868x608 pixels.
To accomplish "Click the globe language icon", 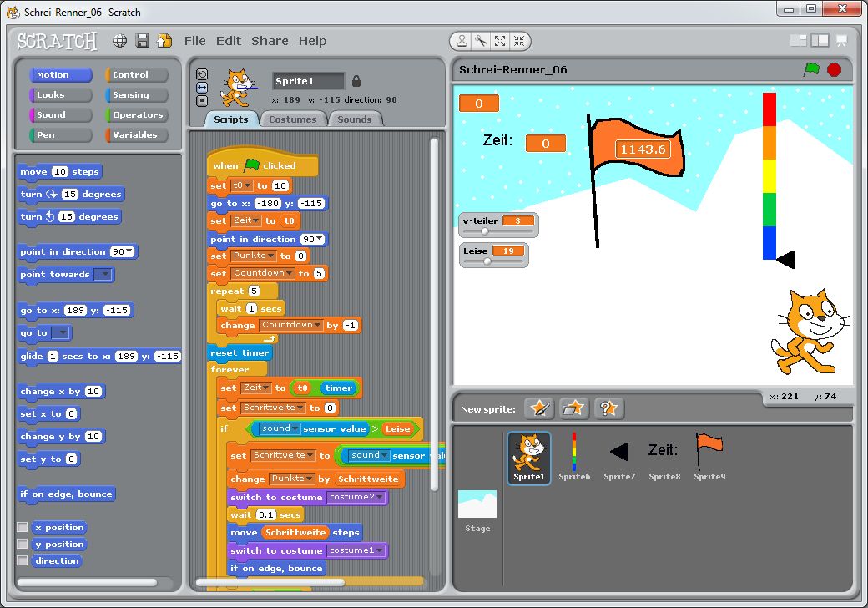I will coord(120,41).
